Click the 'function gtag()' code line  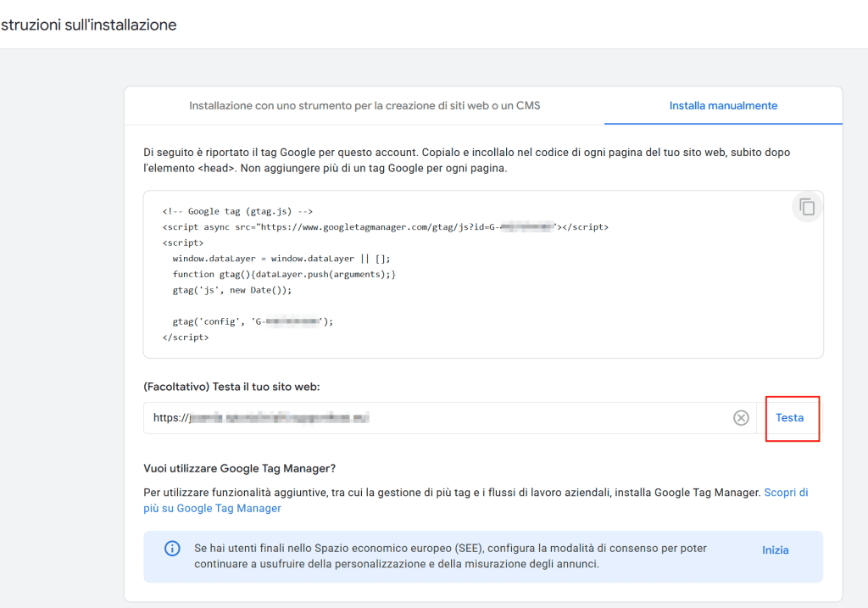click(284, 274)
